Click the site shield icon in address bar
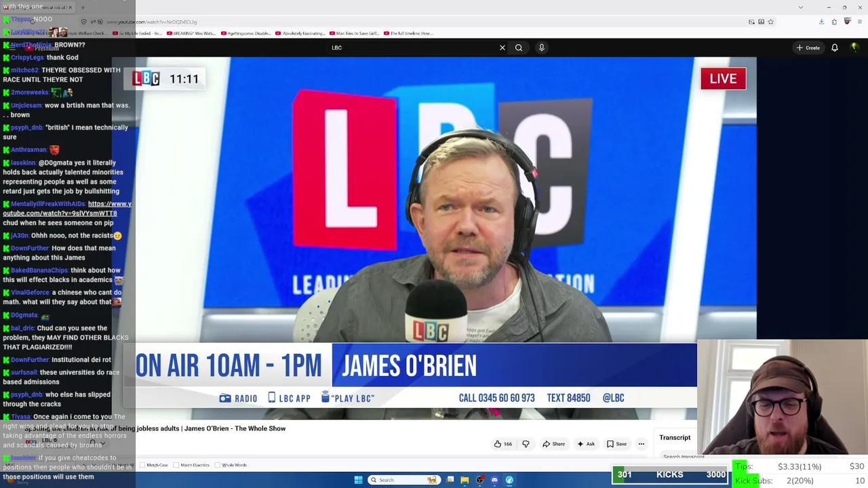The height and width of the screenshot is (488, 868). click(83, 22)
